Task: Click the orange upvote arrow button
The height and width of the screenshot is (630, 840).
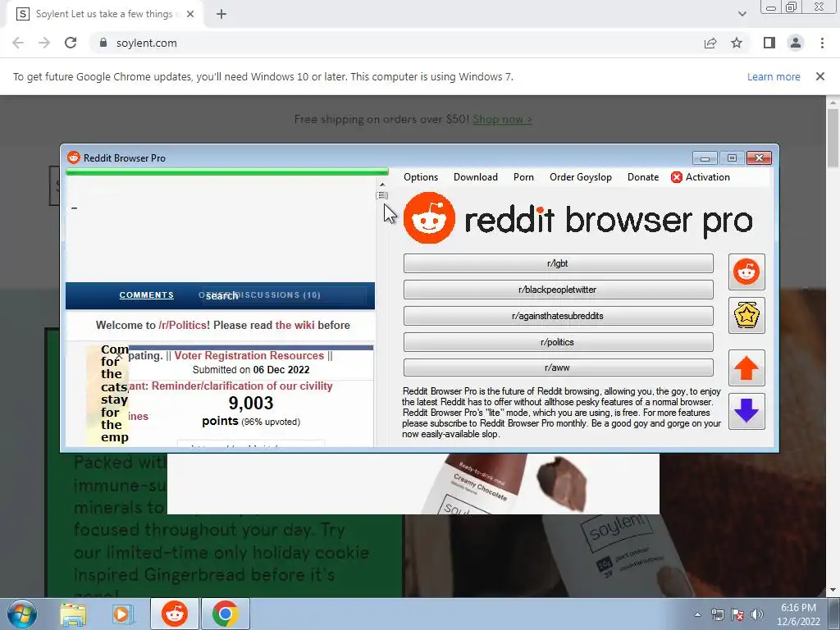Action: point(746,368)
